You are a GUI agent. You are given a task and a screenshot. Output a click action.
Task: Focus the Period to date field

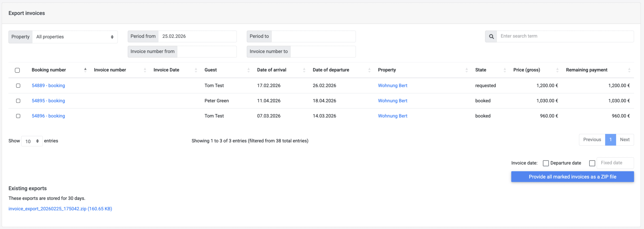(x=313, y=36)
